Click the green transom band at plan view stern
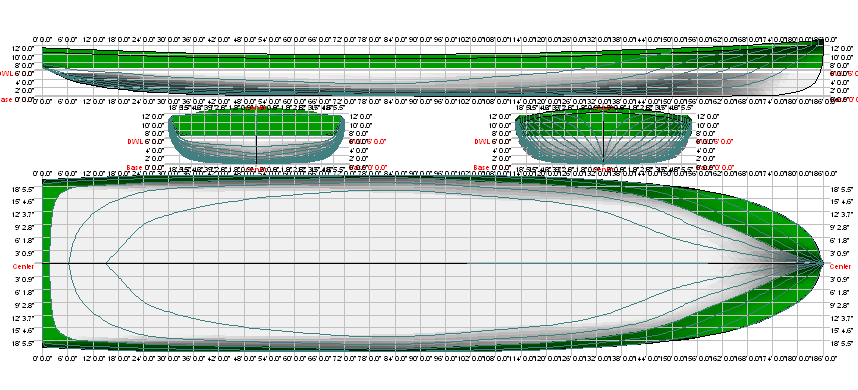This screenshot has width=858, height=390. [x=49, y=263]
